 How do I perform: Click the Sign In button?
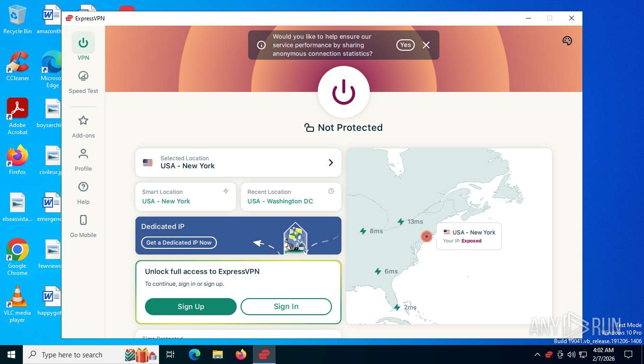tap(286, 307)
